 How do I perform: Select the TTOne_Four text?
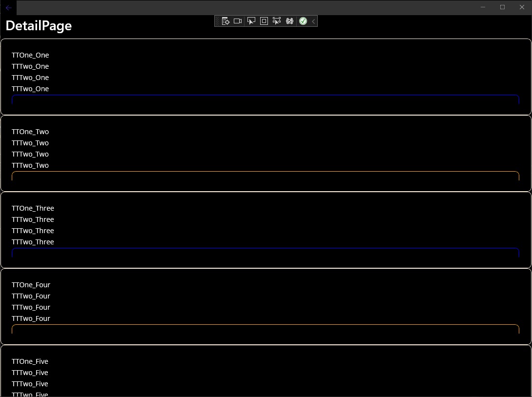31,285
